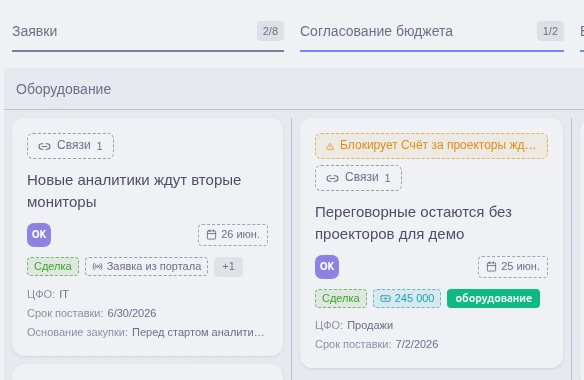Screen dimensions: 584x380
Task: Click the 245 000 budget chip
Action: pyautogui.click(x=407, y=298)
